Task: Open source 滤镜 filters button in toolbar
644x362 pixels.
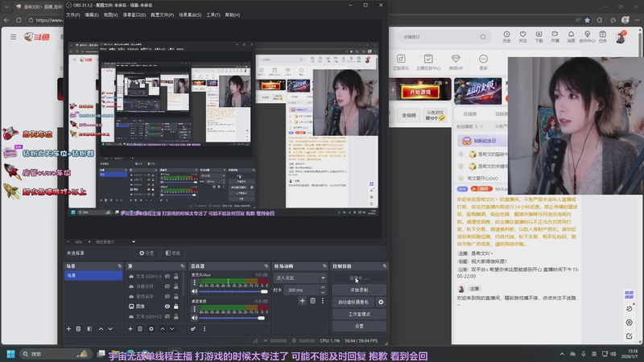Action: click(x=173, y=253)
